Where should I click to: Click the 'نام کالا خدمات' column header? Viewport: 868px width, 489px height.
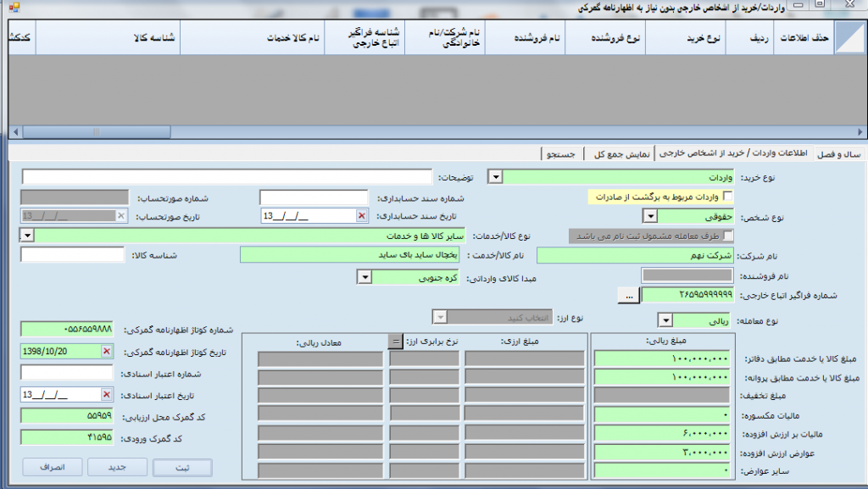coord(253,37)
